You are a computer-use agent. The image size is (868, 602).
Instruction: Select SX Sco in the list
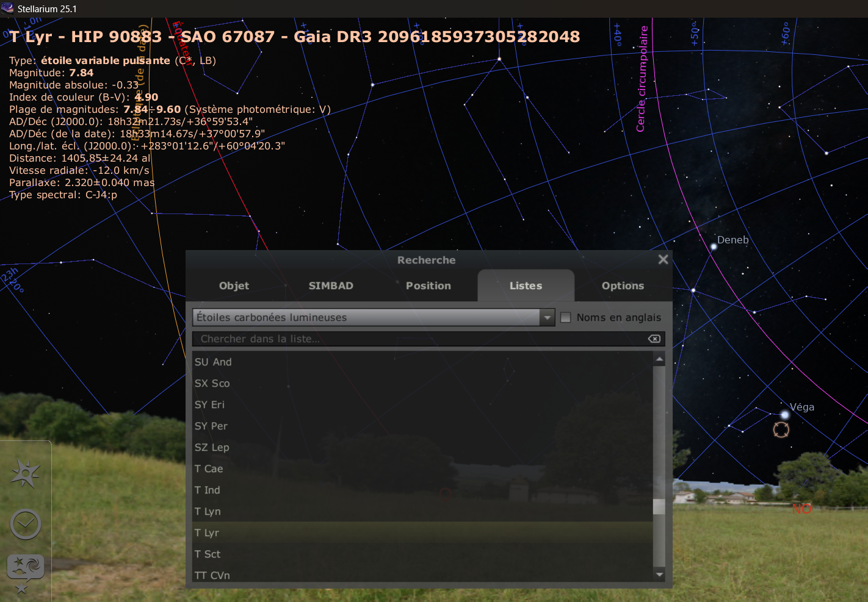pyautogui.click(x=422, y=383)
